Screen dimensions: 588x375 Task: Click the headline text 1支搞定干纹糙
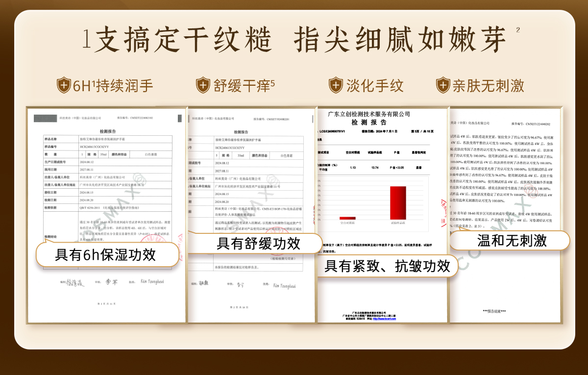177,40
